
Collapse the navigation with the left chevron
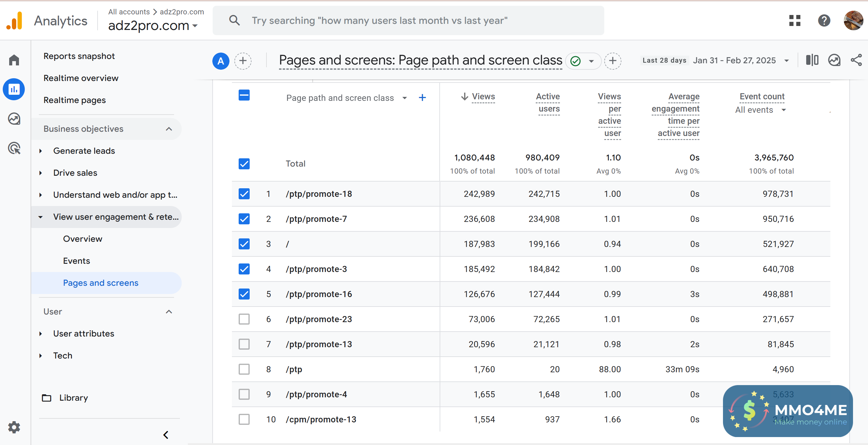[166, 435]
